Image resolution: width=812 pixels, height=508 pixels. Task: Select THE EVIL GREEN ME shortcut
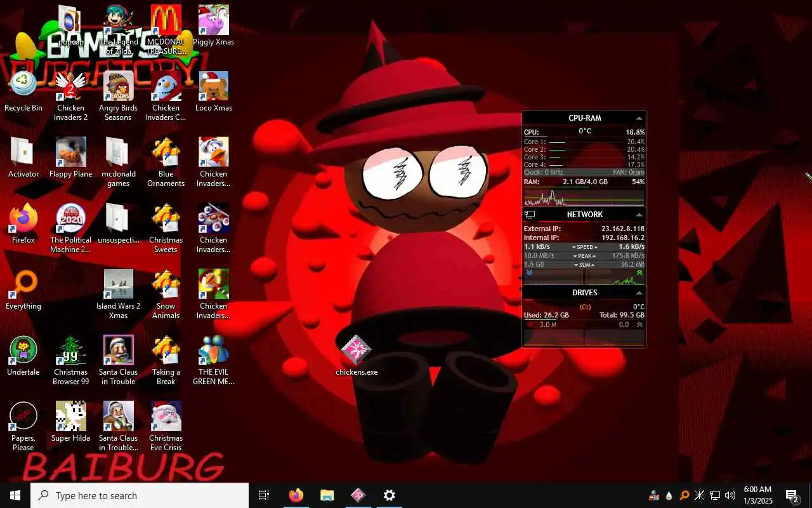click(x=214, y=360)
